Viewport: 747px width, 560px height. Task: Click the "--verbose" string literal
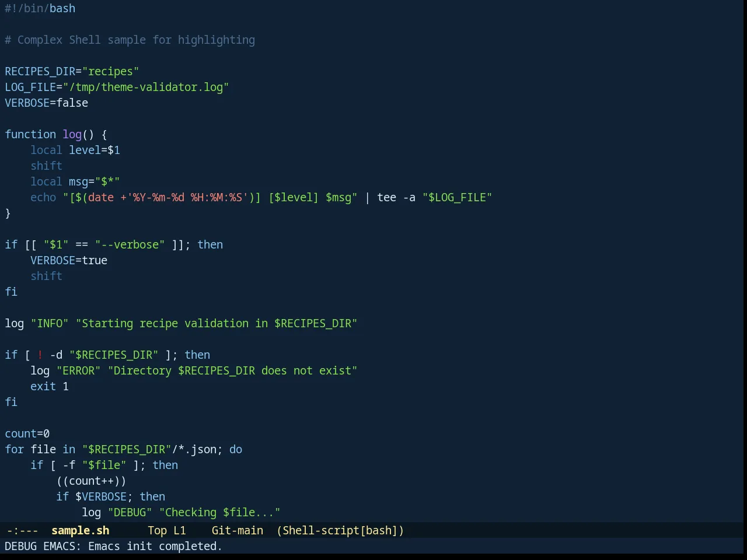(130, 244)
